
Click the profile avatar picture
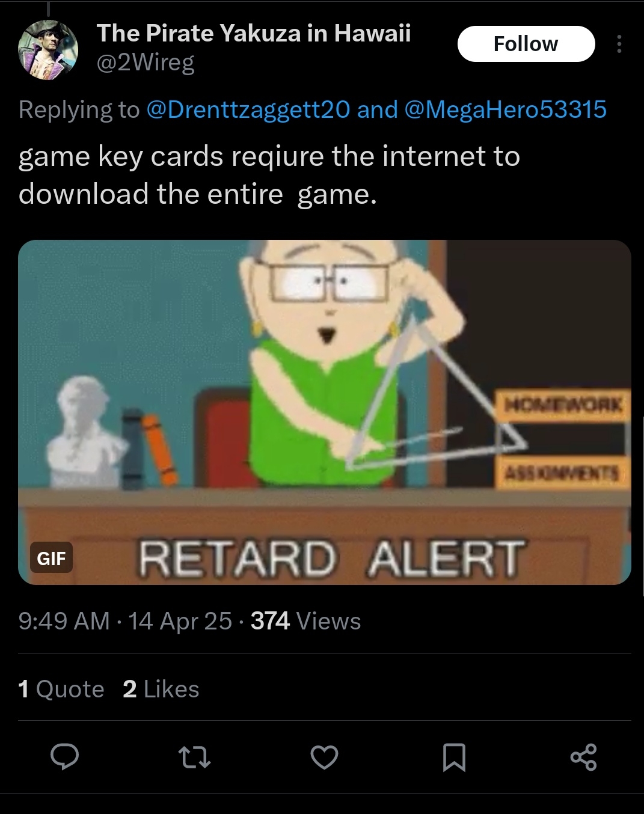pos(48,50)
